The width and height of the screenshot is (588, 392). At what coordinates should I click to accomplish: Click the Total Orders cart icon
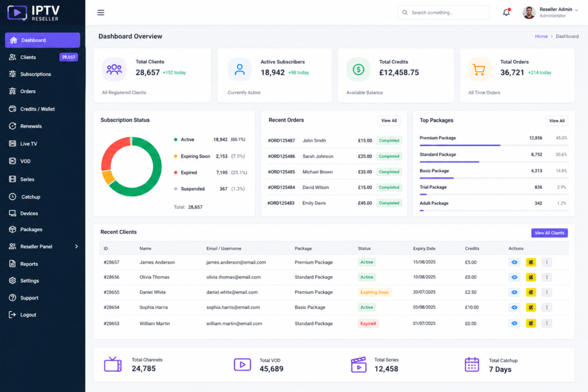click(x=479, y=69)
